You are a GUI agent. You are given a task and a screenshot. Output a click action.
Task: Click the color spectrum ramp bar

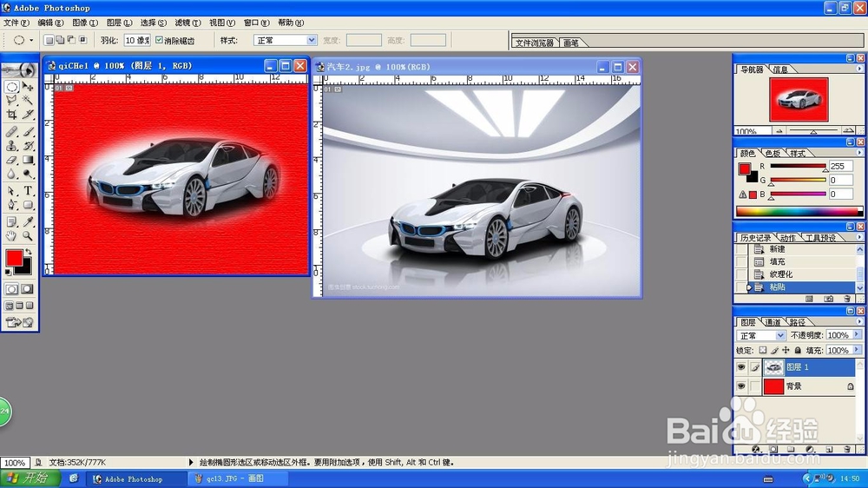click(799, 211)
